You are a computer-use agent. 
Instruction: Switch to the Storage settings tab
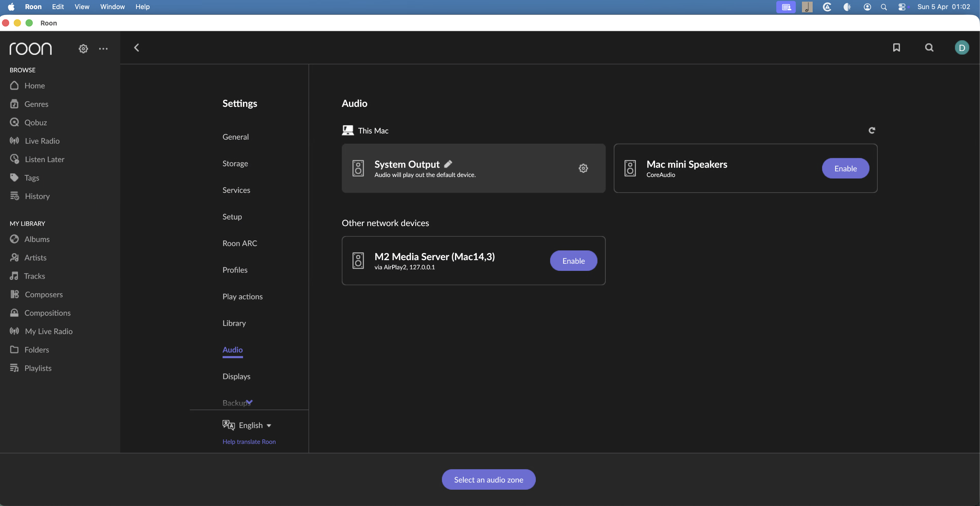[235, 163]
